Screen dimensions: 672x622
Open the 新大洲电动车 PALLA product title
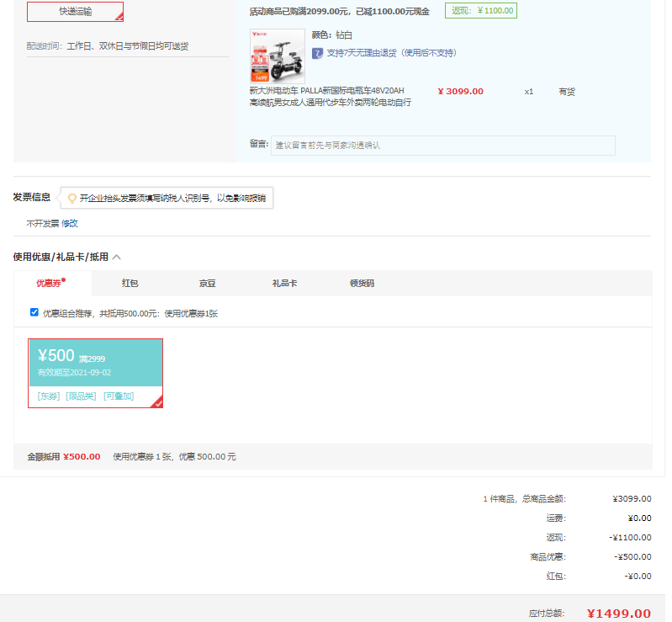click(331, 97)
